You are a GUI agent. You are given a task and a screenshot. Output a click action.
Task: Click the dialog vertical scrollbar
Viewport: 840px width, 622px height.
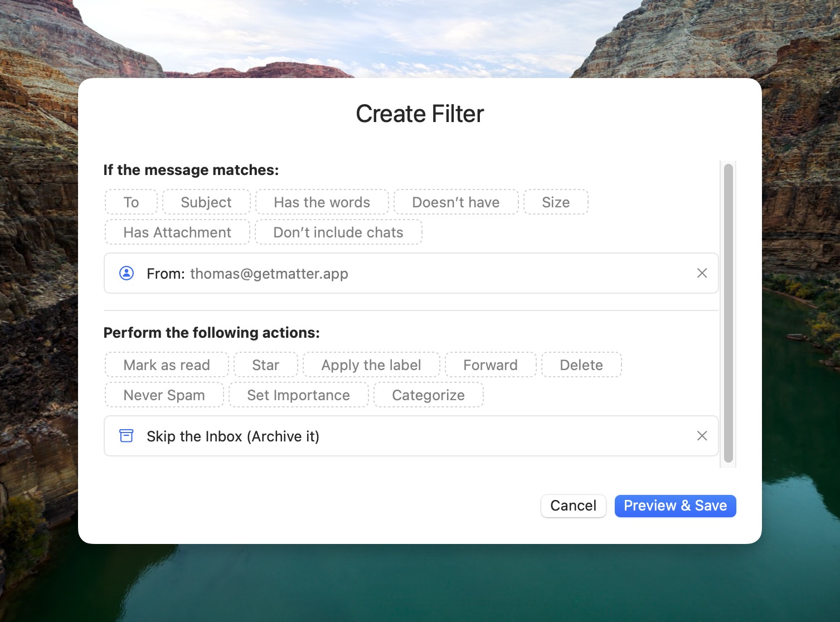pyautogui.click(x=728, y=313)
